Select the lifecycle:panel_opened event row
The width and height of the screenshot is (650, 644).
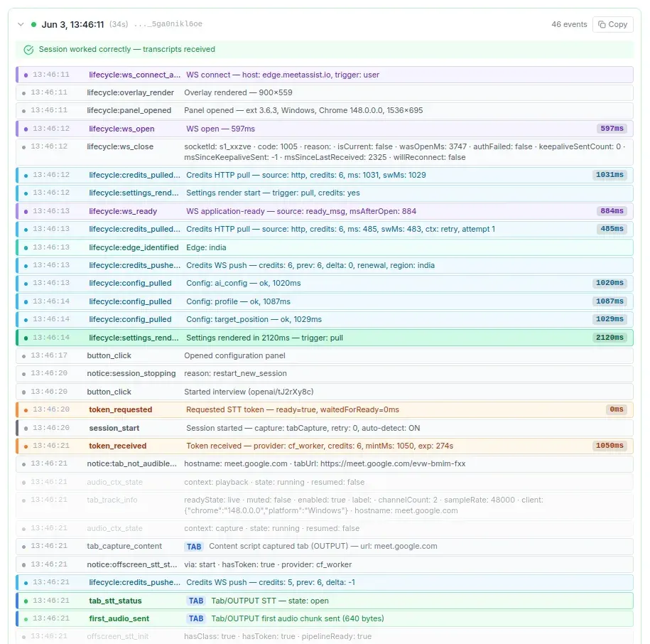325,110
